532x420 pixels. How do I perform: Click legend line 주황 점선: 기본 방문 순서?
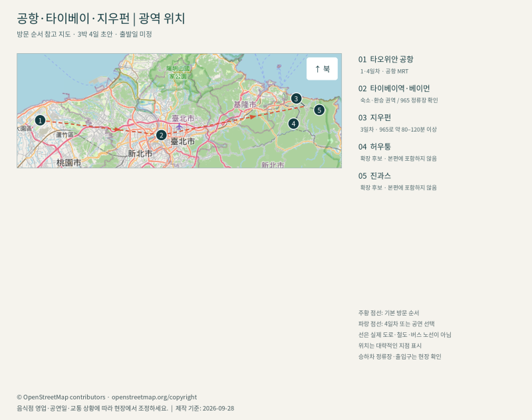(x=389, y=313)
